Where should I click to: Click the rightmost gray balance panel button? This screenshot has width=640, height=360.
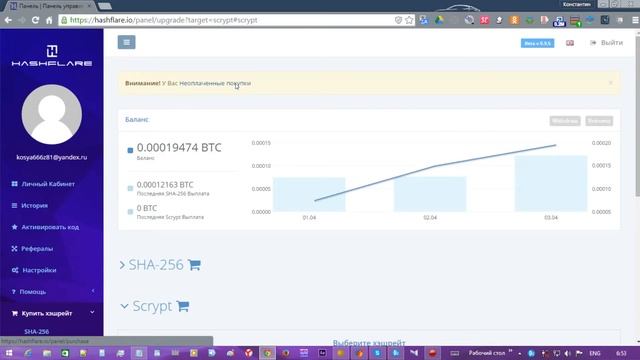coord(599,121)
